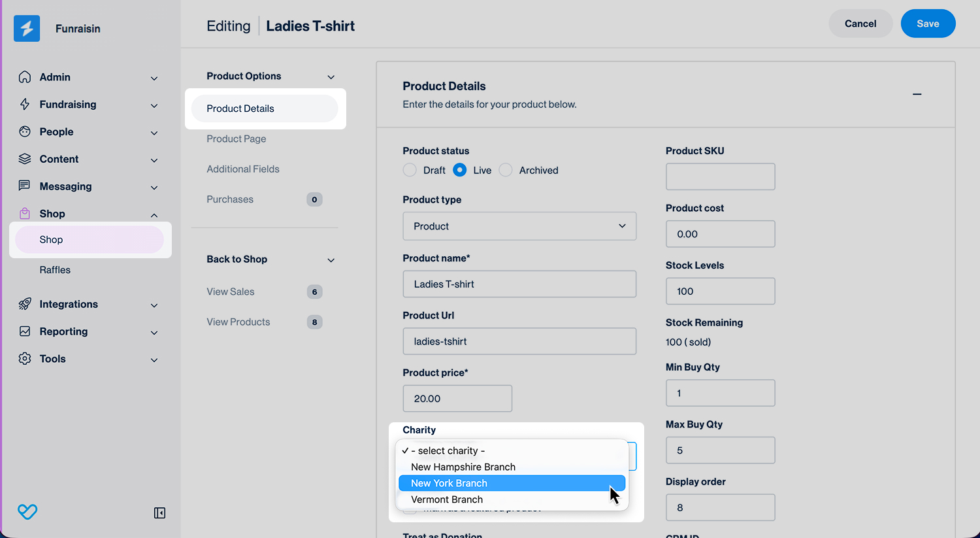Click the People face icon

coord(25,131)
